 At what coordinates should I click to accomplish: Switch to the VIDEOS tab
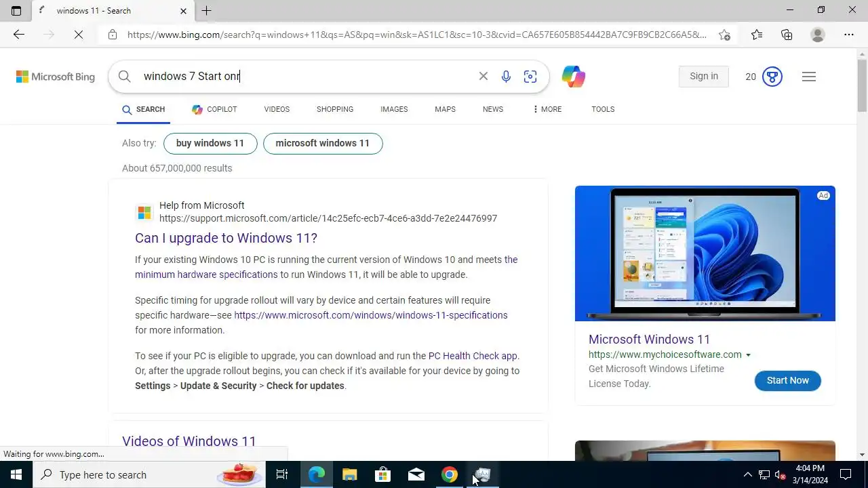[277, 109]
